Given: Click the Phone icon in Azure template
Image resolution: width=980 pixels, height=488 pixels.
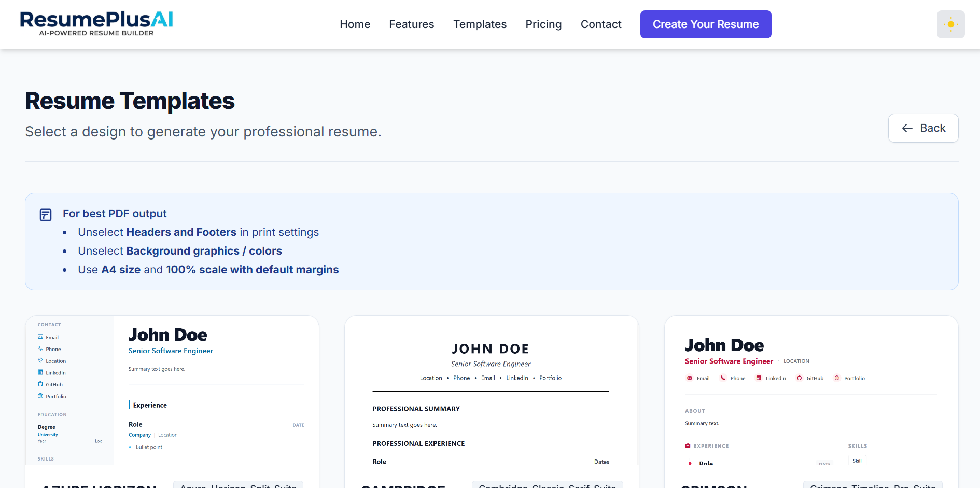Looking at the screenshot, I should click(x=40, y=349).
